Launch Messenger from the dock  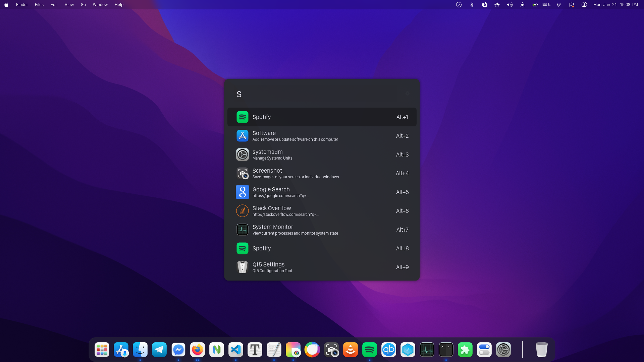pos(178,350)
